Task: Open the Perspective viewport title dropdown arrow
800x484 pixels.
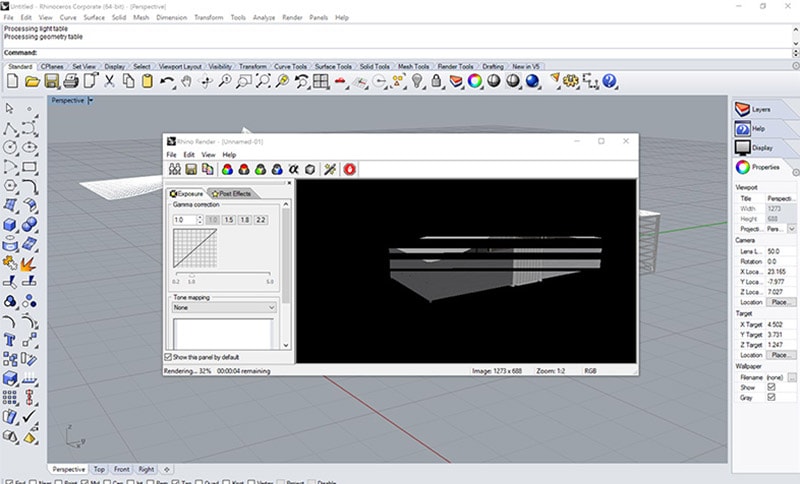Action: pyautogui.click(x=90, y=100)
